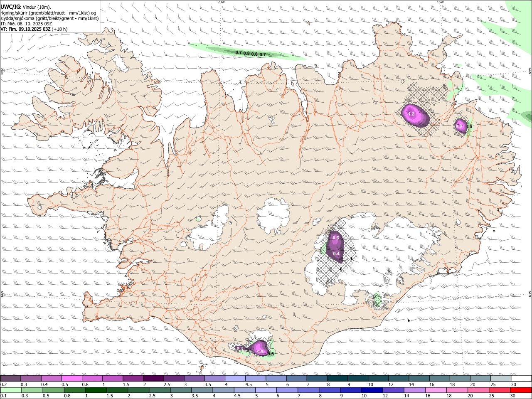
Task: Select the green 0.5 swatch in the lower legend row
Action: (53, 390)
